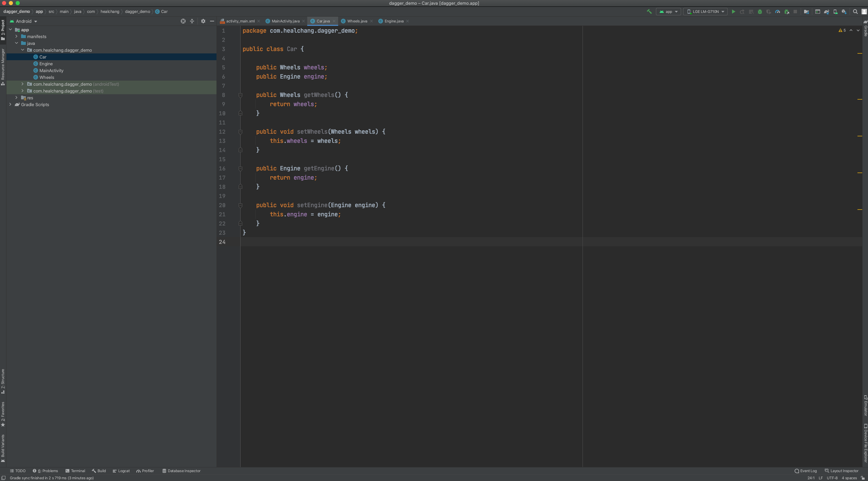868x481 pixels.
Task: Open Project panel settings gear
Action: [203, 21]
